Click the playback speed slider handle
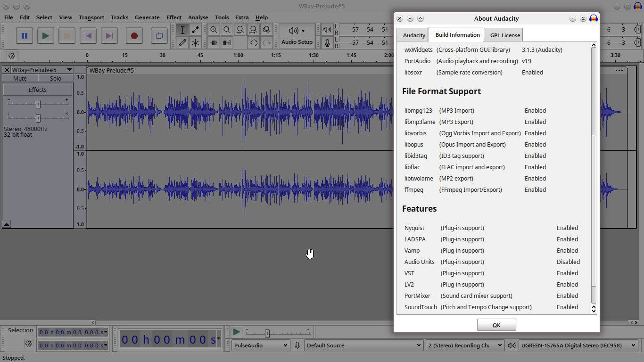Viewport: 644px width, 362px height. pyautogui.click(x=267, y=334)
